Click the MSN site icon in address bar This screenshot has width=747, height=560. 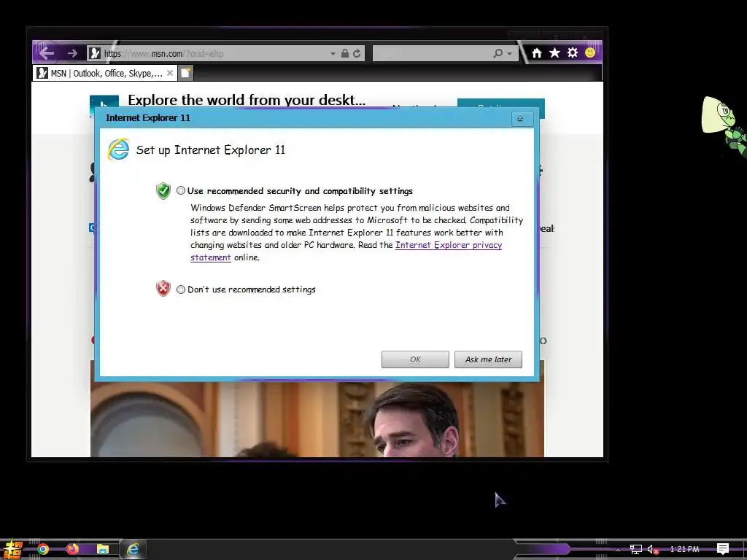point(95,53)
